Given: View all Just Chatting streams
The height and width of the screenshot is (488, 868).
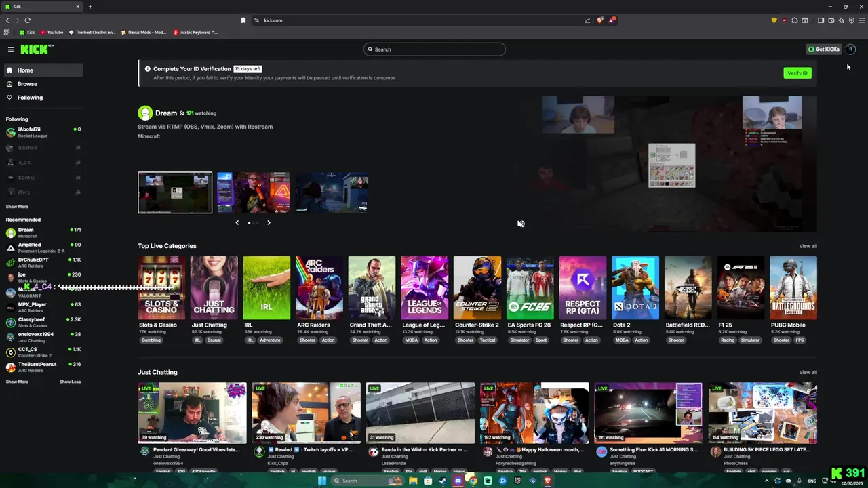Looking at the screenshot, I should (808, 372).
